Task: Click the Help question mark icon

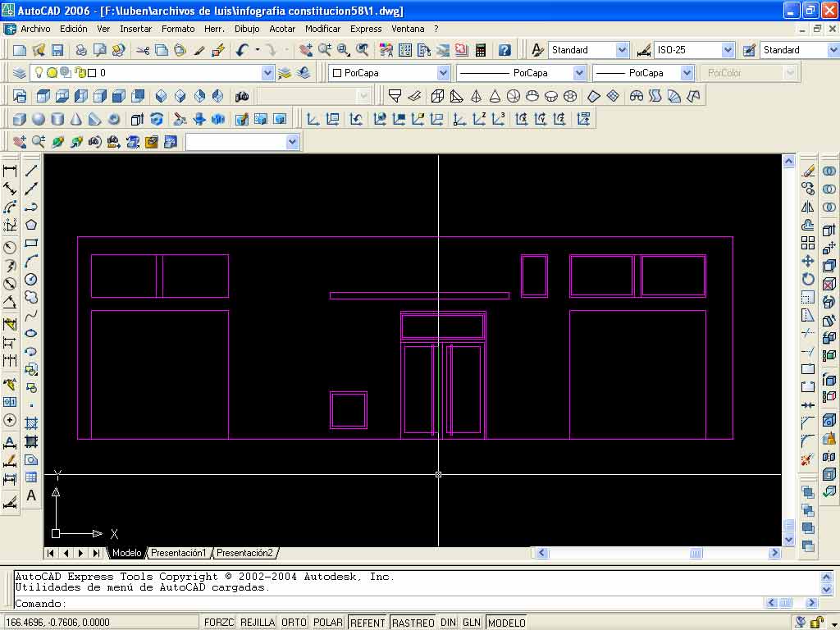Action: point(504,50)
